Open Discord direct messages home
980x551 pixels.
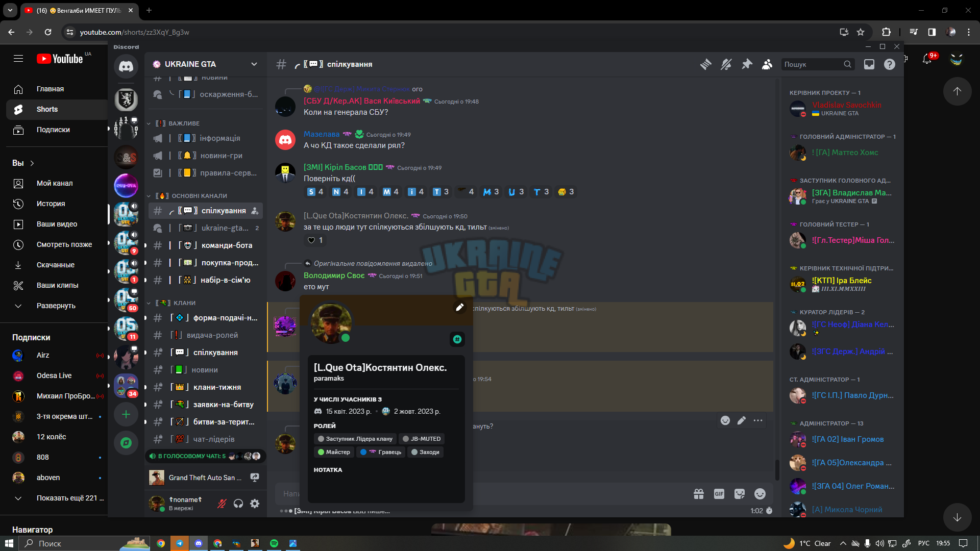126,66
